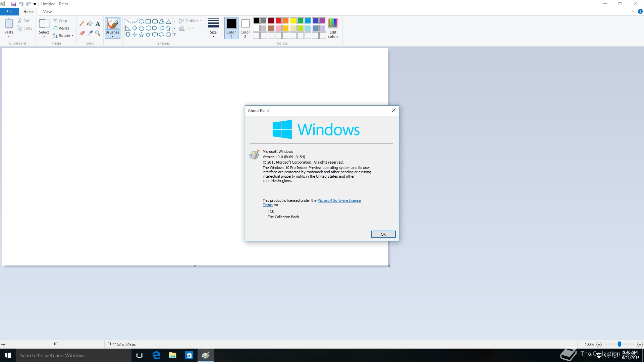
Task: Choose the Oval shape
Action: 141,21
